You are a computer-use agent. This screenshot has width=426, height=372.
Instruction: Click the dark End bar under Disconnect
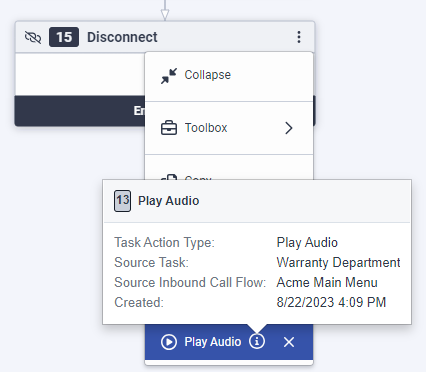tap(80, 111)
